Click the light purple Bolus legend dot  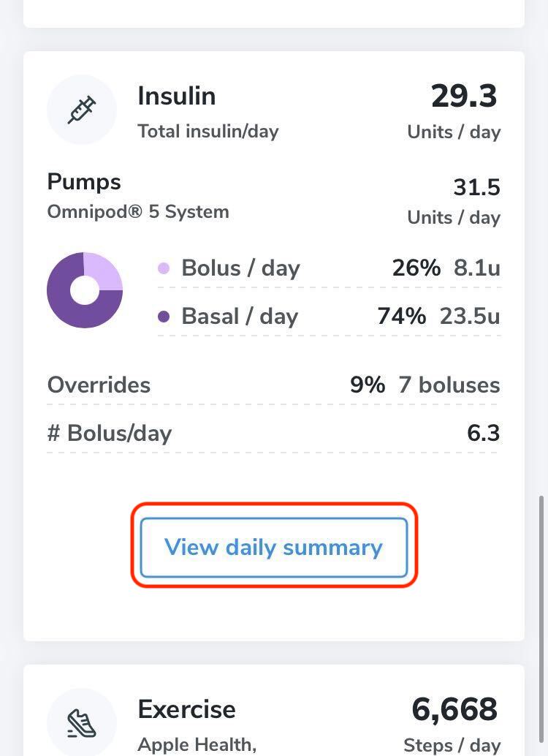[164, 268]
